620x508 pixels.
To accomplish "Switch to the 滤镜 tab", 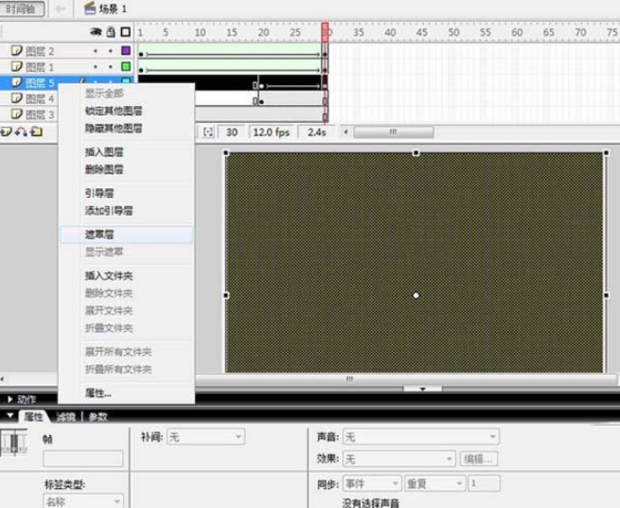I will coord(66,417).
